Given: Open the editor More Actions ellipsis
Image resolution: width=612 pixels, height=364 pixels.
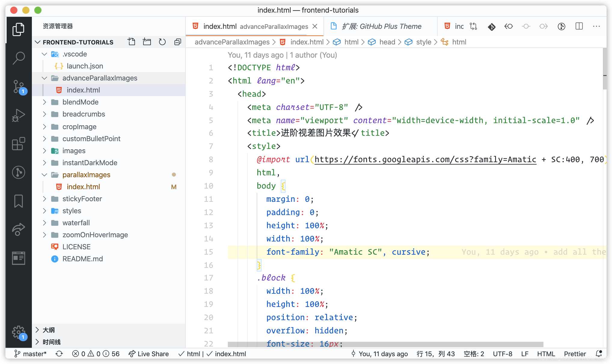Looking at the screenshot, I should tap(596, 26).
